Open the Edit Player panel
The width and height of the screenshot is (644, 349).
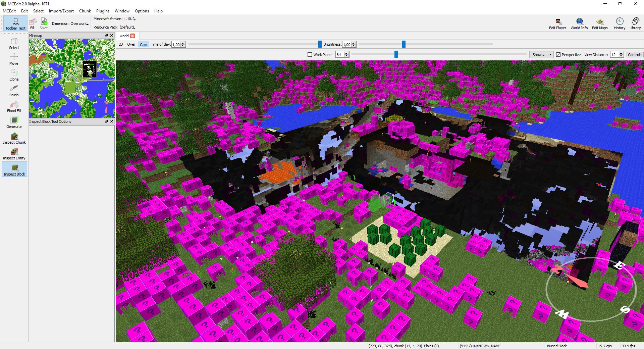[557, 24]
